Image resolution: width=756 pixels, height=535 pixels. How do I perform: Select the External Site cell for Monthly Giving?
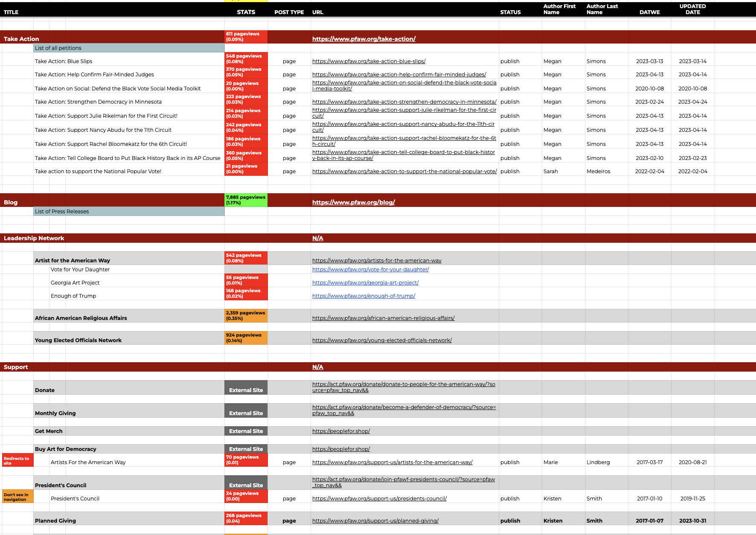coord(246,413)
